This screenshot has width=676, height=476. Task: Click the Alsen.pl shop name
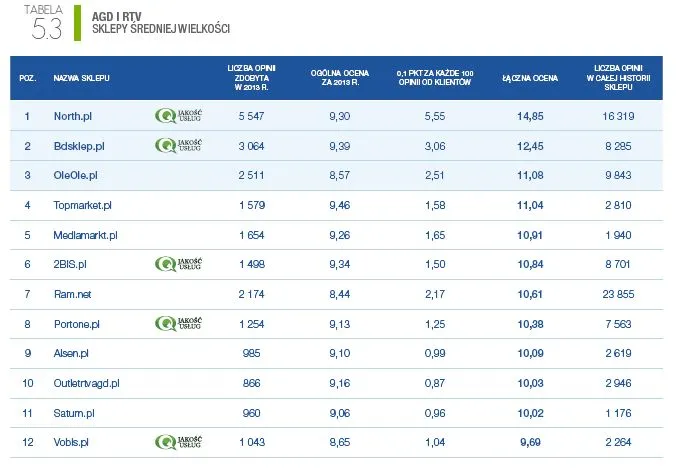71,353
